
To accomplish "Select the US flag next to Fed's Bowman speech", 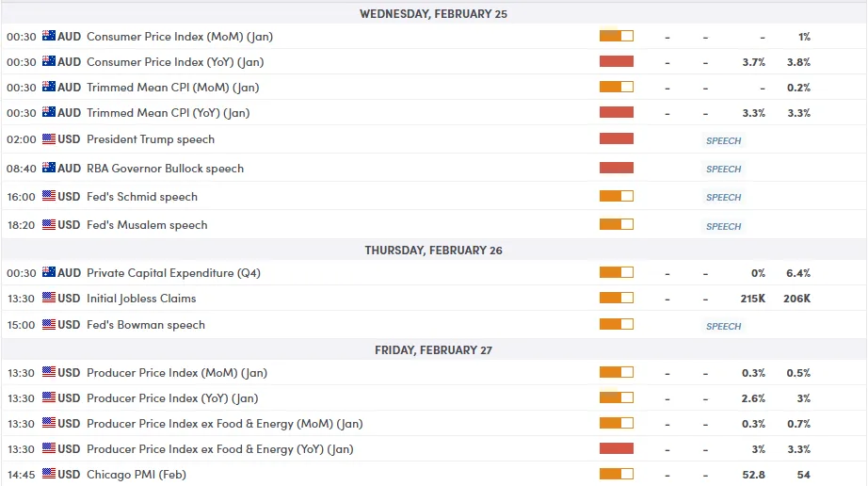I will point(49,325).
